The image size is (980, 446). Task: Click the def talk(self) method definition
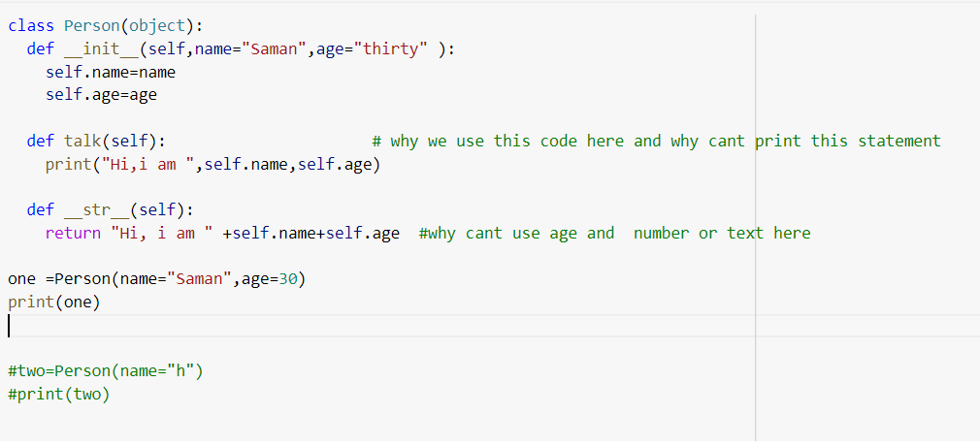[96, 142]
